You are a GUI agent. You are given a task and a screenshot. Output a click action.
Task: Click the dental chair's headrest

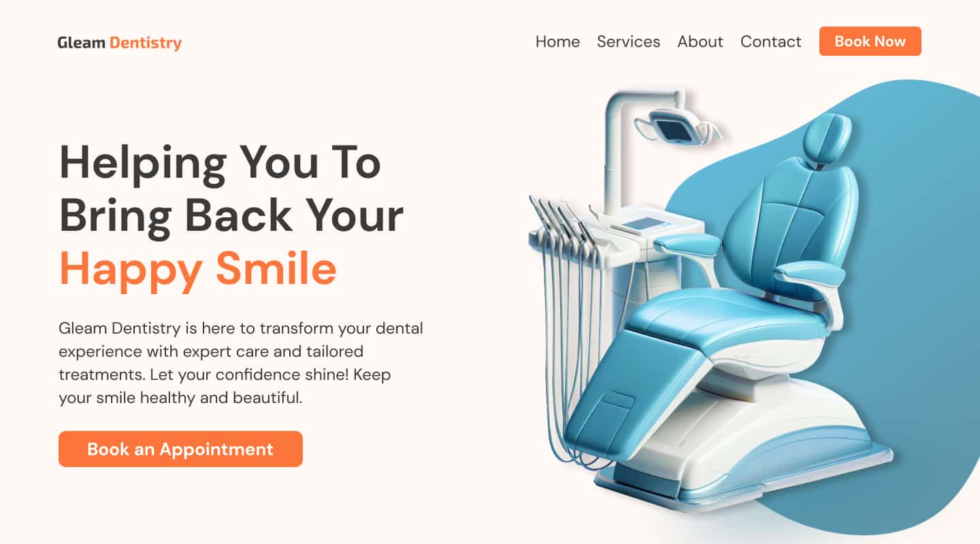(x=827, y=140)
